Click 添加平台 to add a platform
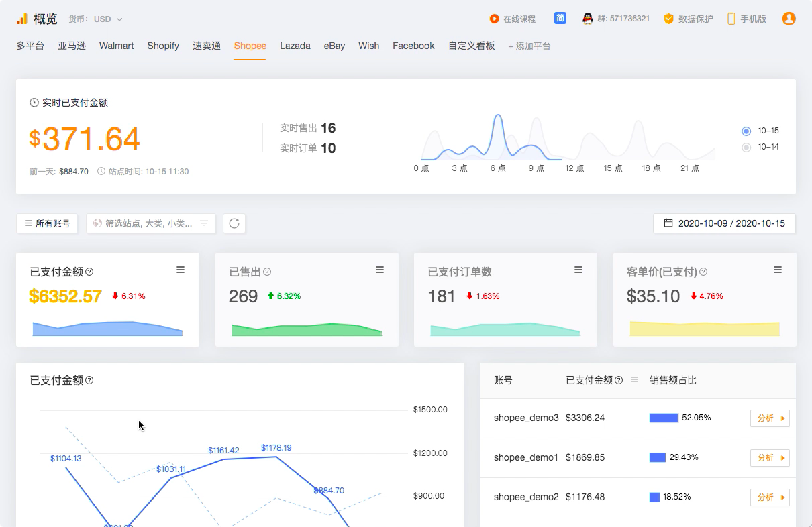Screen dimensions: 812x527 (x=529, y=46)
